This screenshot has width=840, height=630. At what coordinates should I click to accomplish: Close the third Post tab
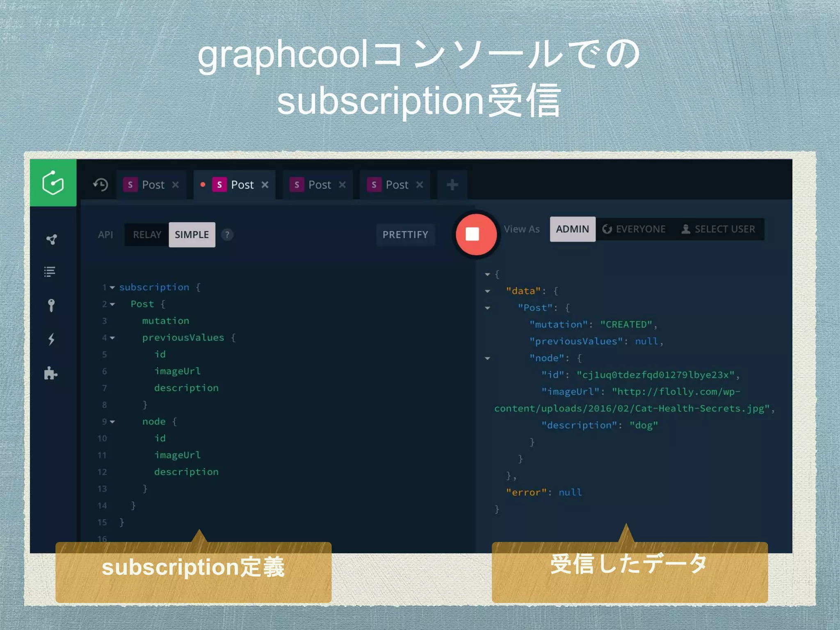pos(342,185)
